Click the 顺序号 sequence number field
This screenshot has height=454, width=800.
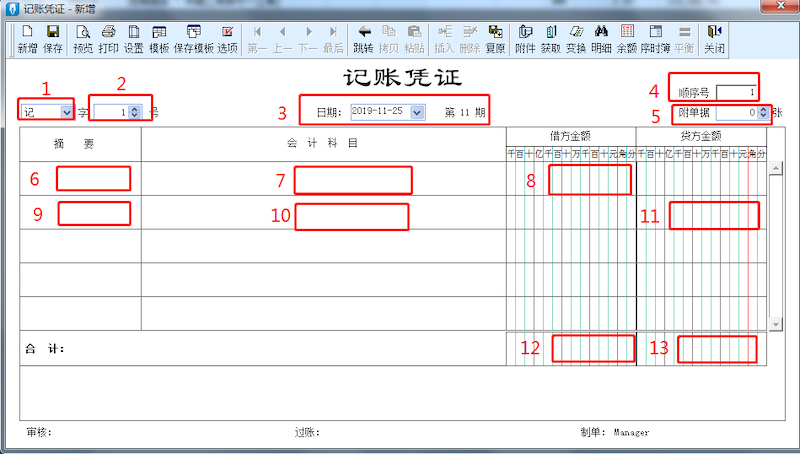click(x=736, y=92)
